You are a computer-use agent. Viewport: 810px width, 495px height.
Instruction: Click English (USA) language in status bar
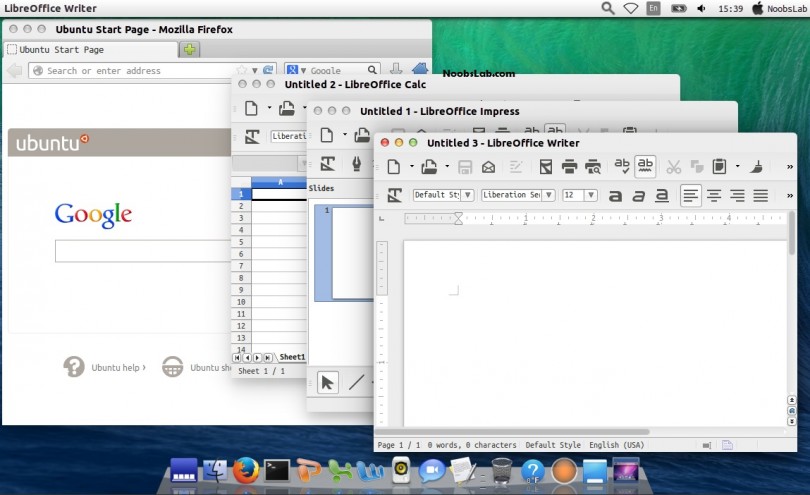(x=616, y=445)
